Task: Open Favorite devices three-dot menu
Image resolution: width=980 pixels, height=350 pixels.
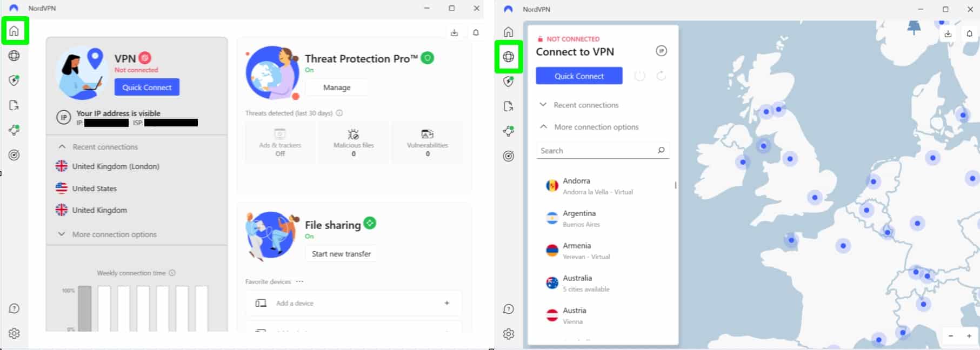Action: [299, 281]
